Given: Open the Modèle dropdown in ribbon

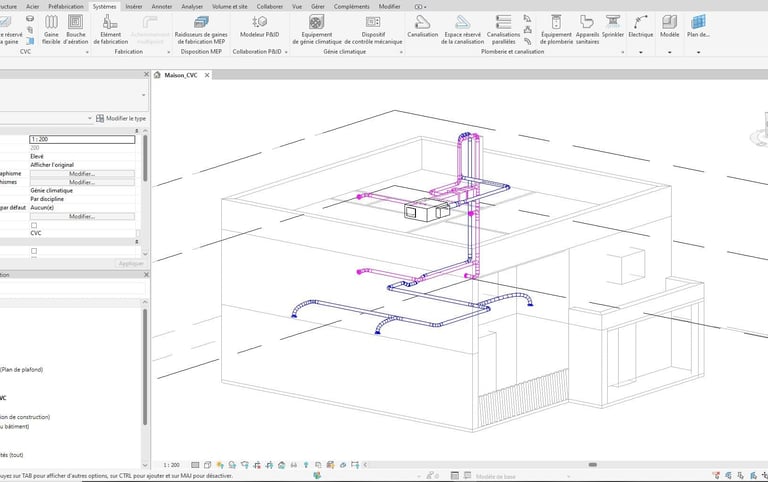Looking at the screenshot, I should pyautogui.click(x=669, y=51).
